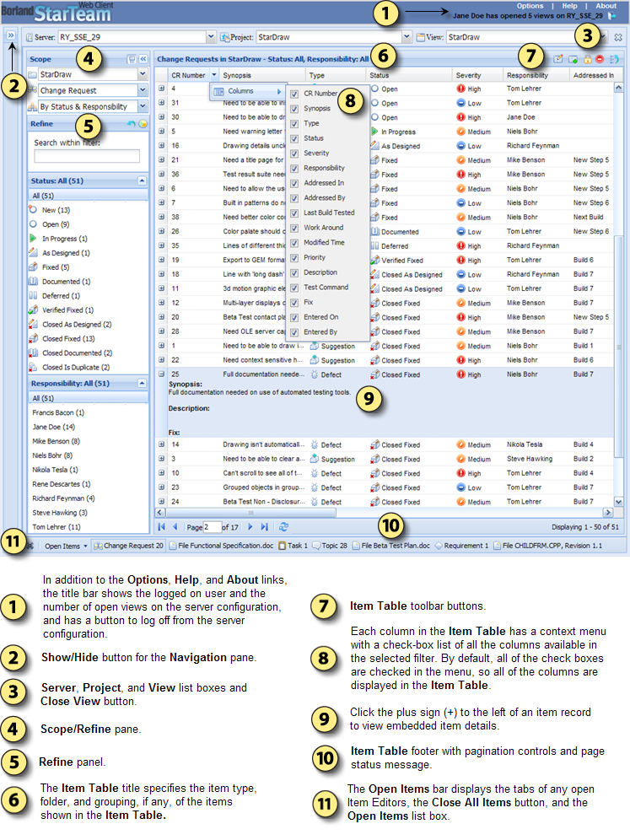Viewport: 630px width, 840px height.
Task: Uncheck the Priority column checkbox
Action: pyautogui.click(x=294, y=258)
